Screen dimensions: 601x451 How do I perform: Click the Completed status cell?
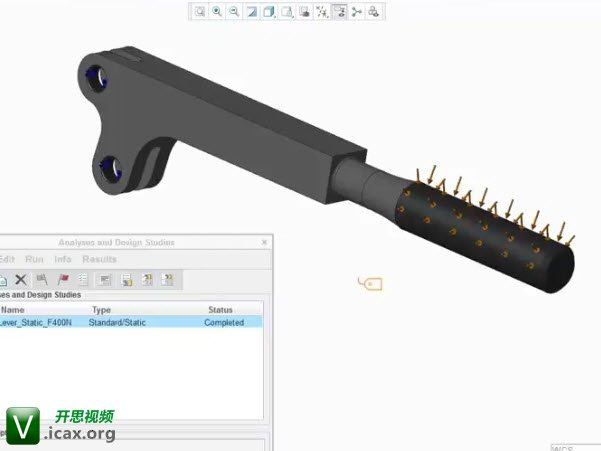pos(224,323)
